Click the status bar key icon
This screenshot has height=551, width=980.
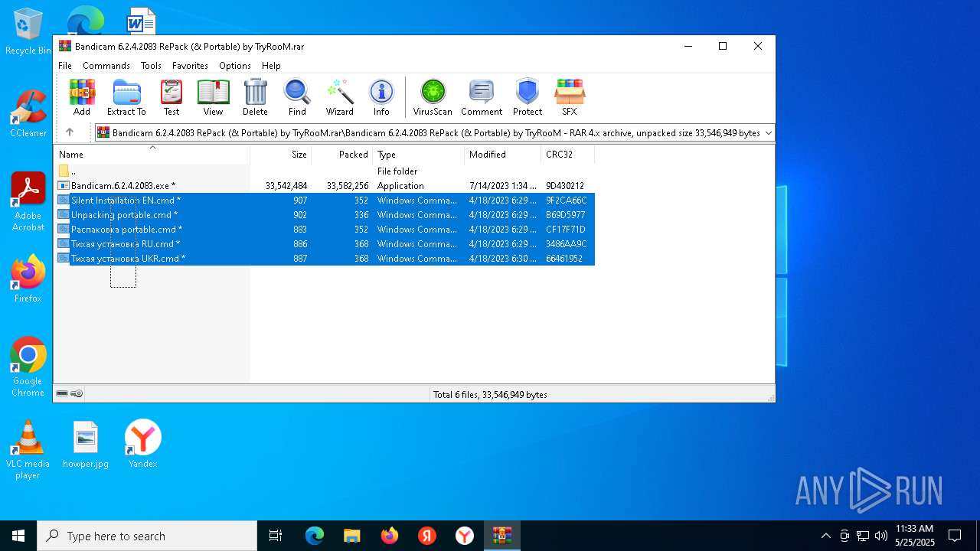(77, 393)
